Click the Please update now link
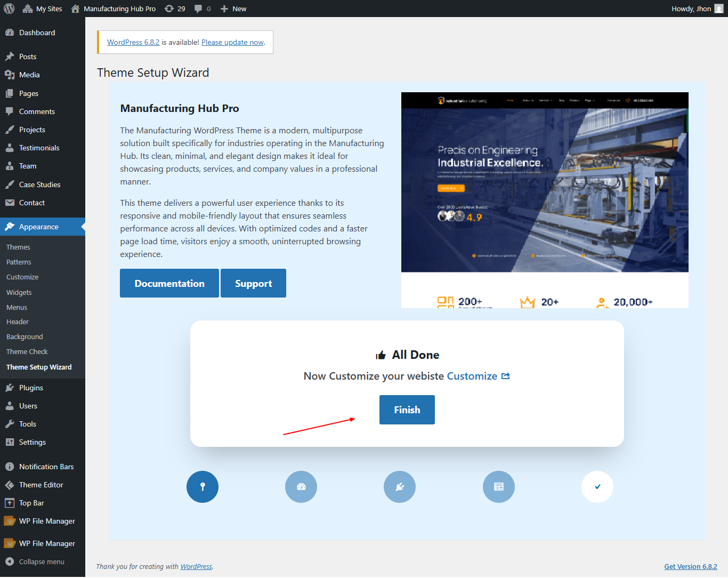728x578 pixels. [232, 42]
